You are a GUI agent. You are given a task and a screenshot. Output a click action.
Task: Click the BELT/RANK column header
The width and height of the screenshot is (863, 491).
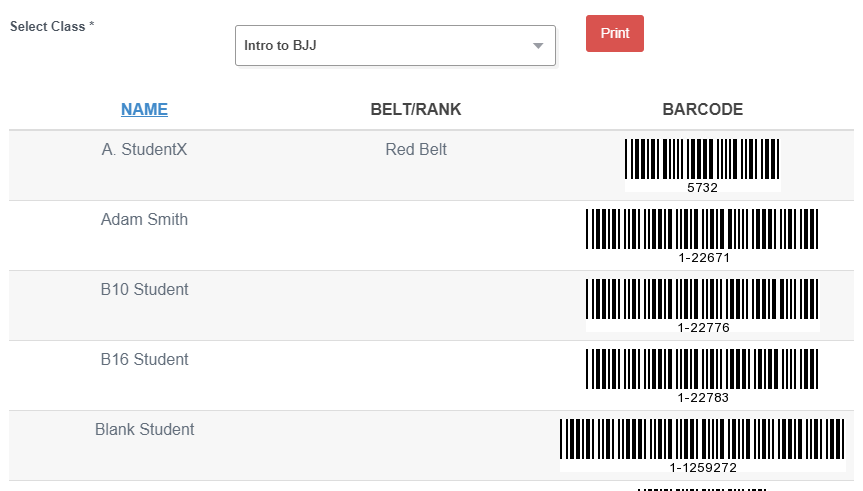click(416, 110)
